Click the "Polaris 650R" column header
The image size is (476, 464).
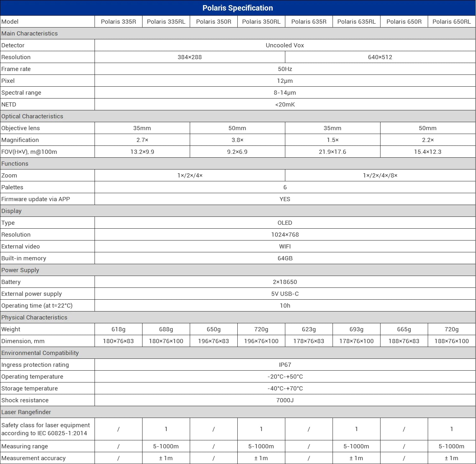404,21
